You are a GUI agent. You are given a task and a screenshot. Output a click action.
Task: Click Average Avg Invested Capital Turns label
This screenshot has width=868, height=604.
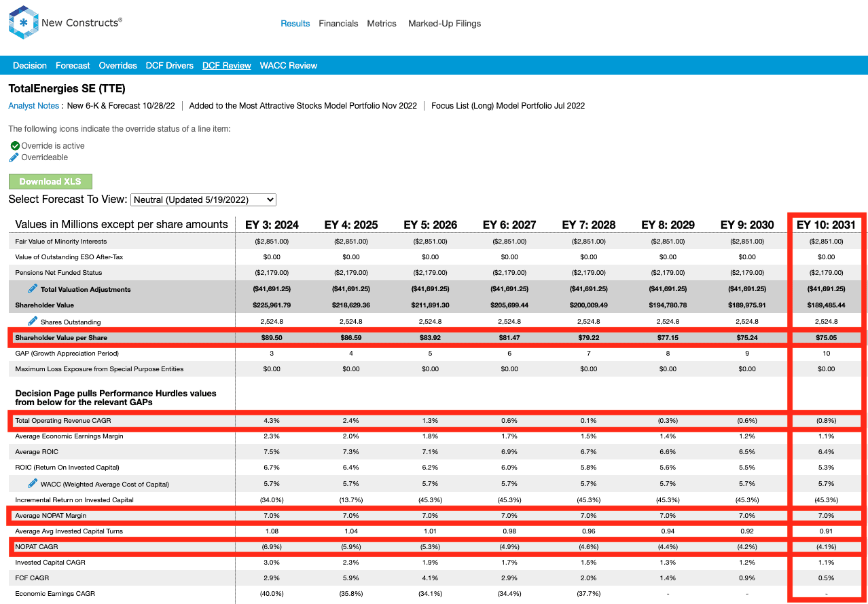69,531
